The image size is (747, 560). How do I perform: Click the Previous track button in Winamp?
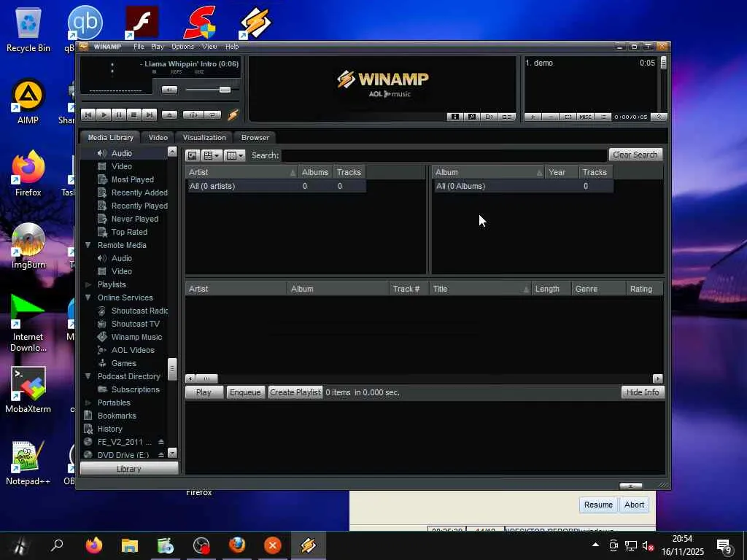point(88,114)
